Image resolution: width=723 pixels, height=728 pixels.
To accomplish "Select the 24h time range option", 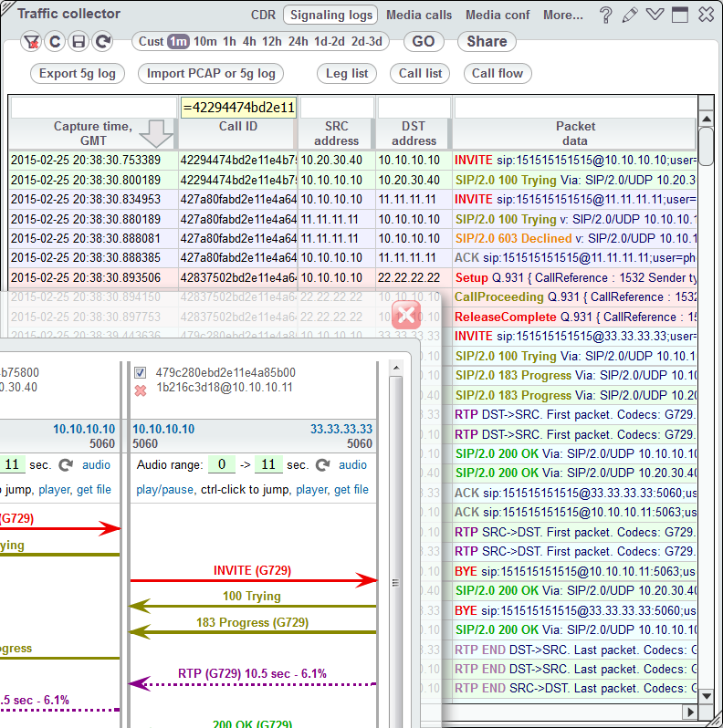I will tap(298, 42).
